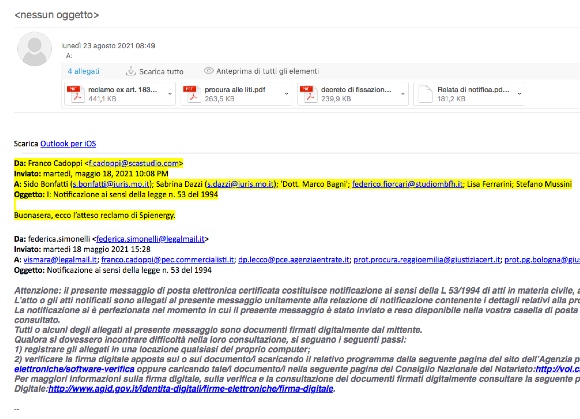Open the agid.gov.it firma-digitale link
Image resolution: width=580 pixels, height=419 pixels.
tap(191, 389)
